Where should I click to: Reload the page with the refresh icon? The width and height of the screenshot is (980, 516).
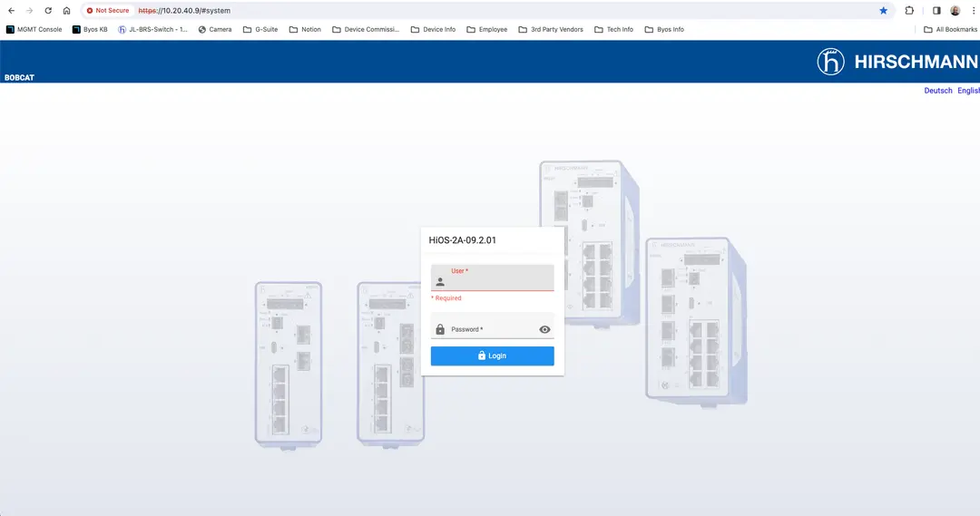tap(48, 11)
